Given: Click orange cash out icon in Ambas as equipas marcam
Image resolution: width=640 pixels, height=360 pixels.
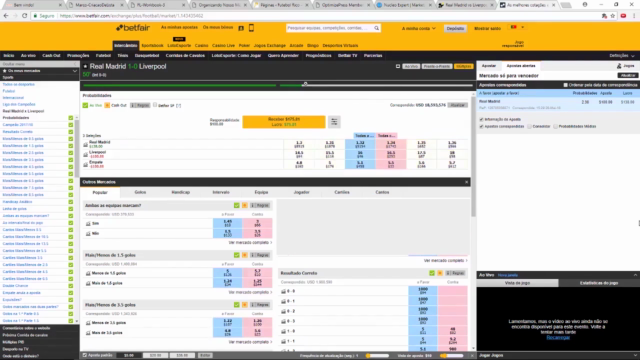Looking at the screenshot, I should (244, 205).
